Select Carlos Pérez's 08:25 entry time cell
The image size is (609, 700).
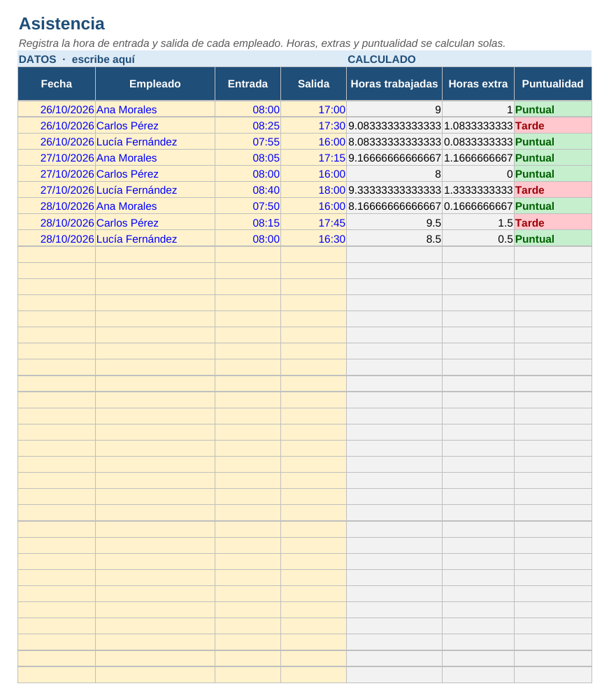point(248,125)
